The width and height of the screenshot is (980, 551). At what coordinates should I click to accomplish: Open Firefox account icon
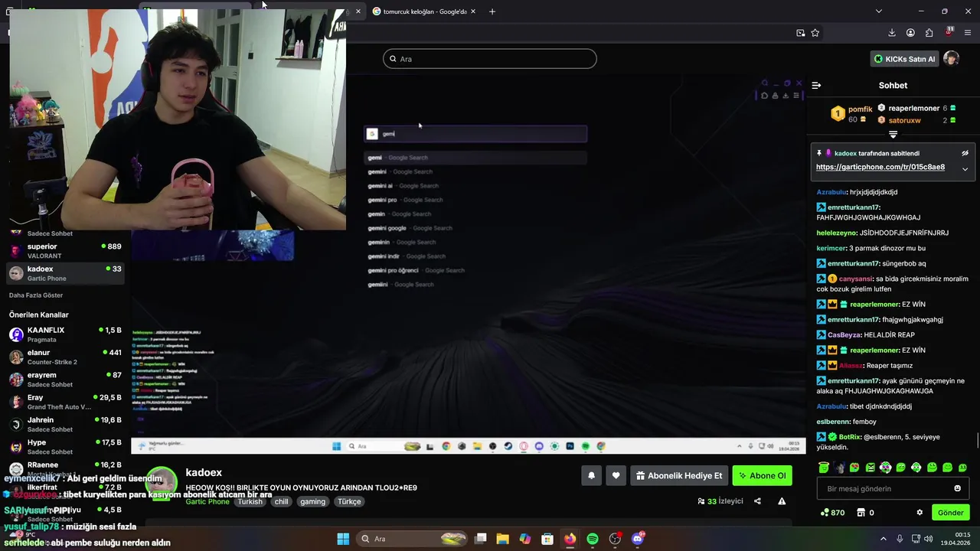tap(910, 33)
